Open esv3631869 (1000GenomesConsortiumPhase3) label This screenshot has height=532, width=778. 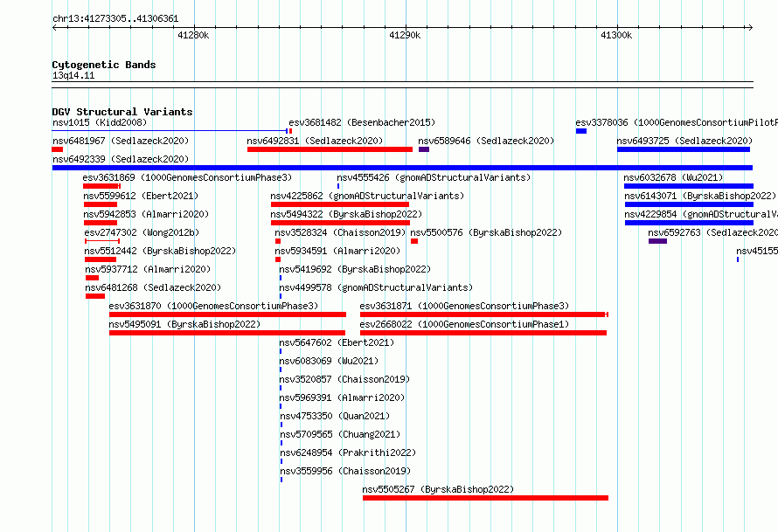coord(187,177)
